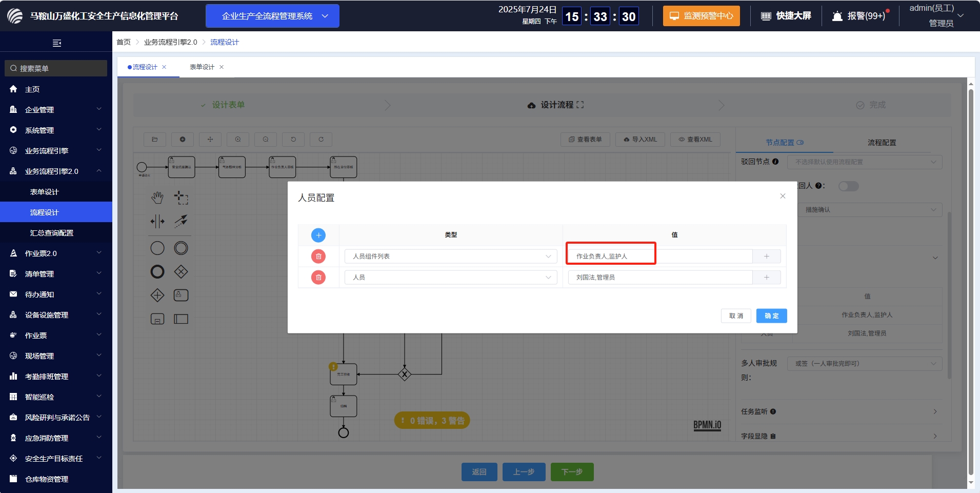Switch to the 流程配置 tab
The width and height of the screenshot is (980, 493).
[x=882, y=143]
